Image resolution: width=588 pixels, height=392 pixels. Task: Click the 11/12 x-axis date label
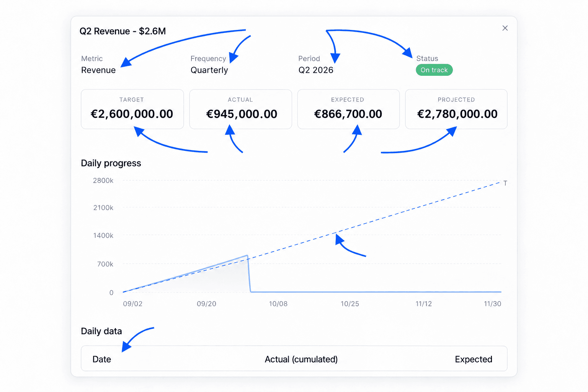[423, 304]
